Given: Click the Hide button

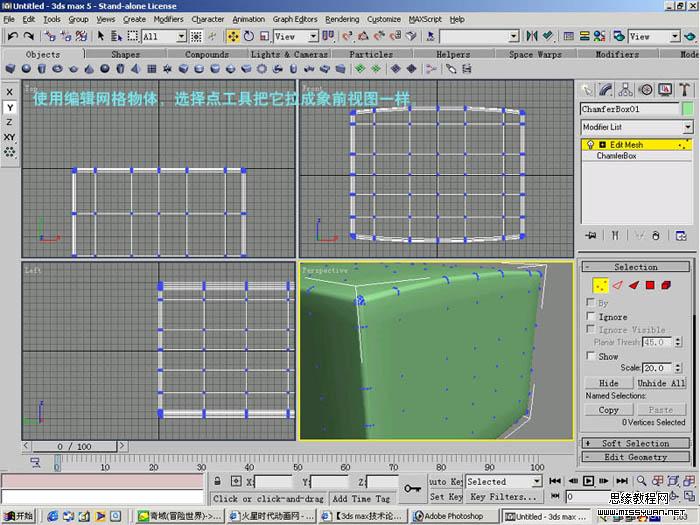Looking at the screenshot, I should 608,383.
